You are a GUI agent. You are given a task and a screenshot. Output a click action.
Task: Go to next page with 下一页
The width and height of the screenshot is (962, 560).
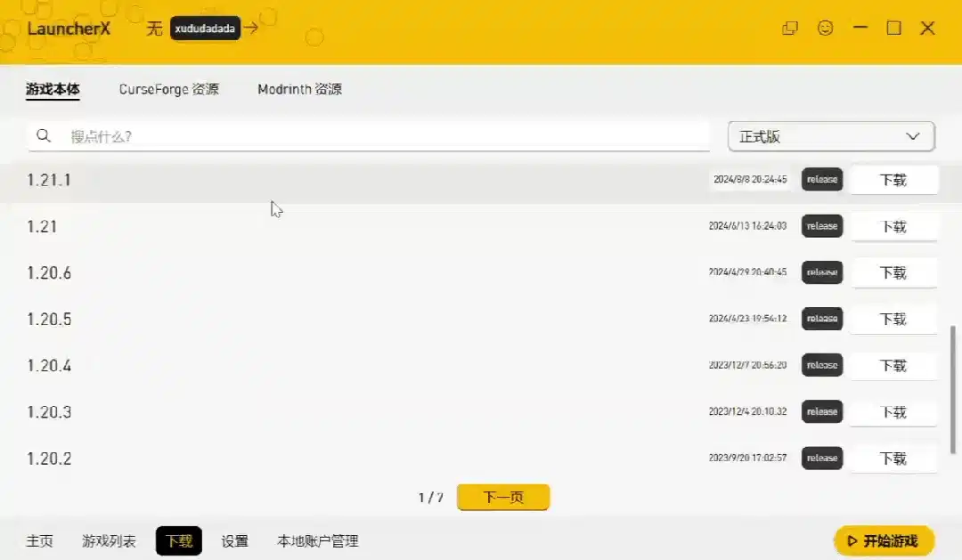click(x=503, y=497)
